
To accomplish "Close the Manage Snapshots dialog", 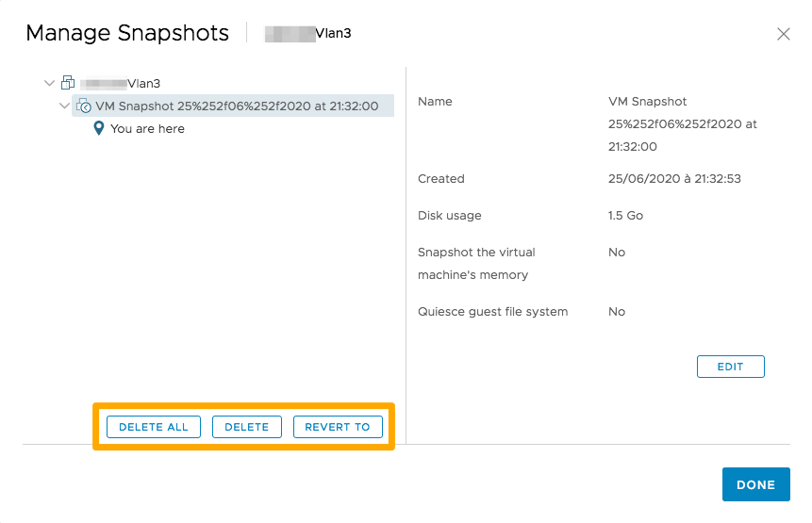I will [x=783, y=34].
